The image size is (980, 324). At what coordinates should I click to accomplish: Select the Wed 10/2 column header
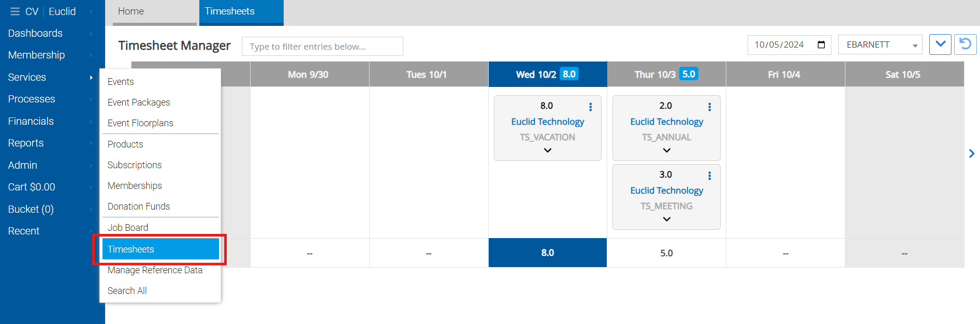[548, 75]
